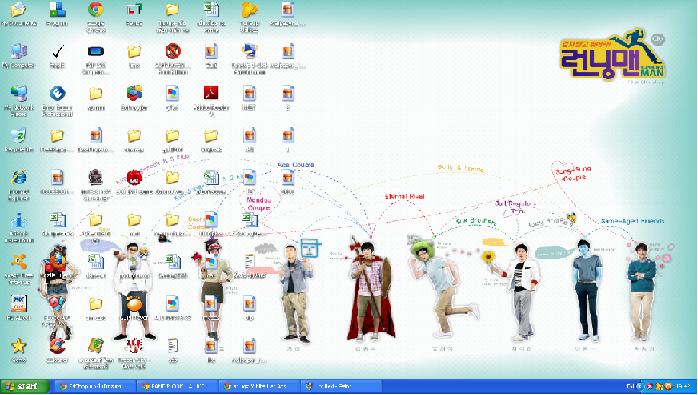Viewport: 698px width, 395px height.
Task: Open My Computer desktop icon
Action: coord(19,52)
